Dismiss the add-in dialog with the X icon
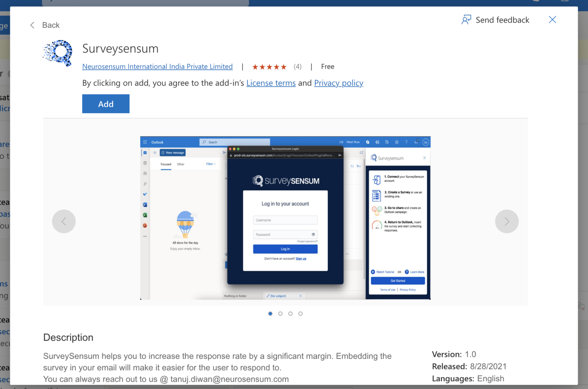This screenshot has height=389, width=588. (x=552, y=19)
